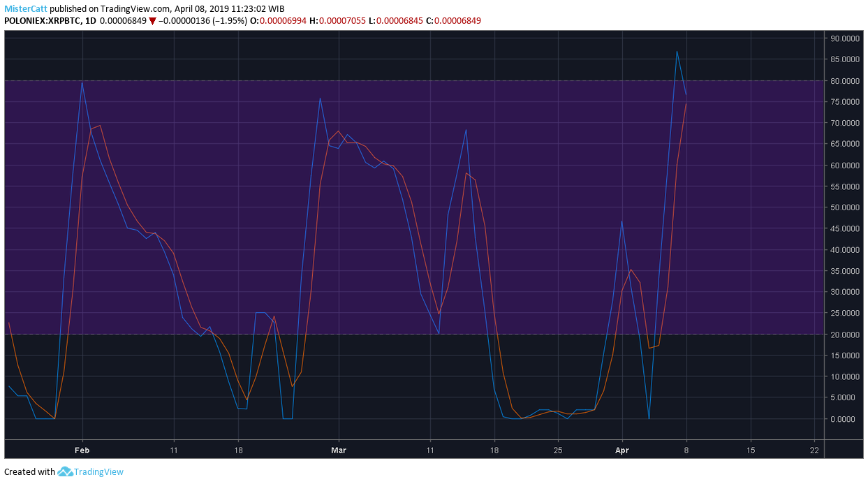Image resolution: width=868 pixels, height=484 pixels.
Task: Click the Mar date label
Action: click(339, 450)
